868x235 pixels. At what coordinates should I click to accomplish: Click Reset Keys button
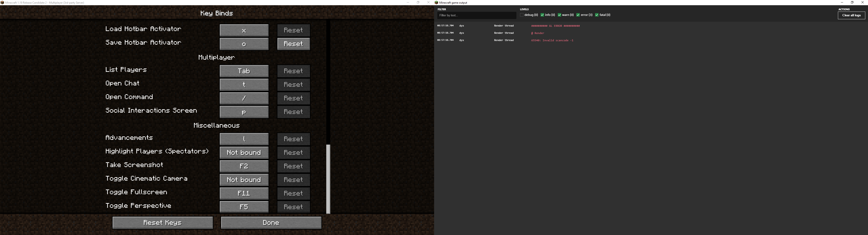pyautogui.click(x=162, y=223)
